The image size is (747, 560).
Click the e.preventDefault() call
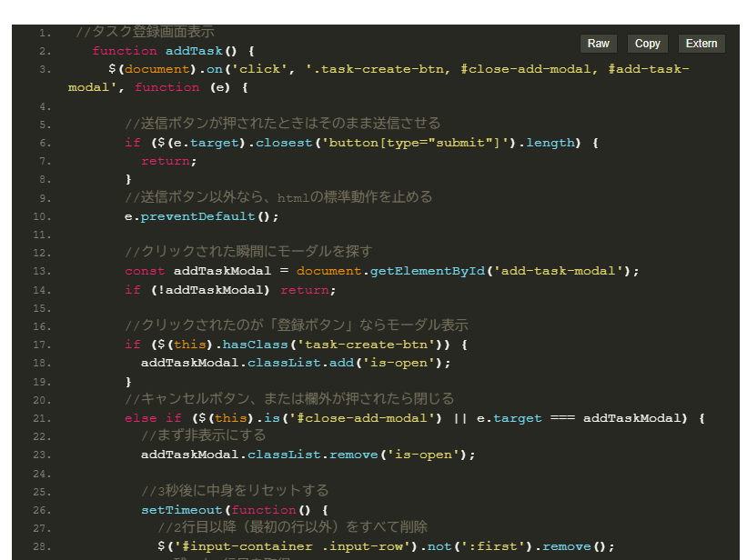point(201,216)
